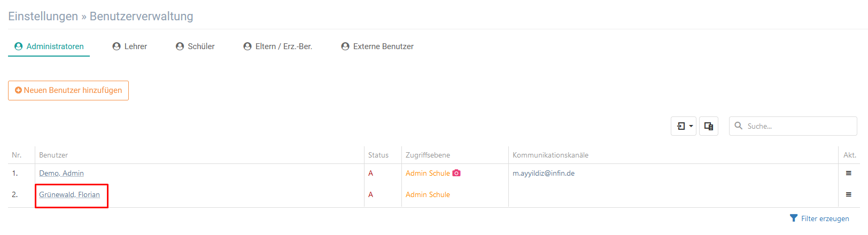868x235 pixels.
Task: Click the magnifier icon in search box
Action: pyautogui.click(x=739, y=126)
